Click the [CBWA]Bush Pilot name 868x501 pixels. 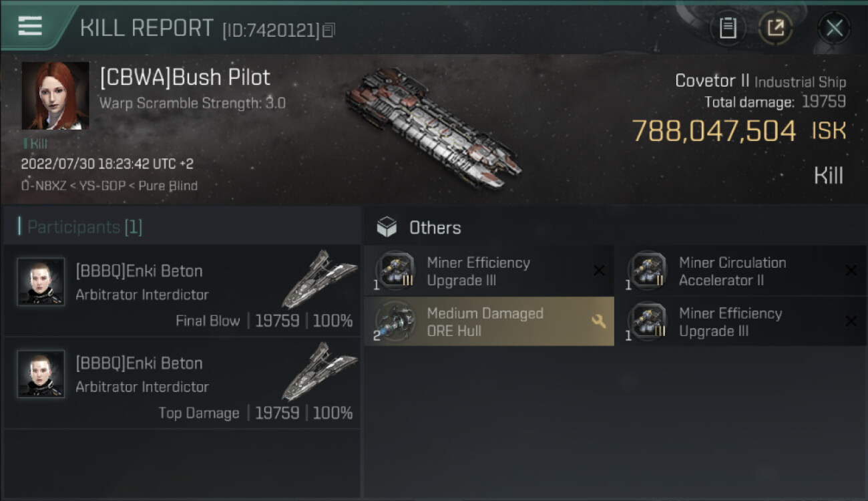point(185,77)
